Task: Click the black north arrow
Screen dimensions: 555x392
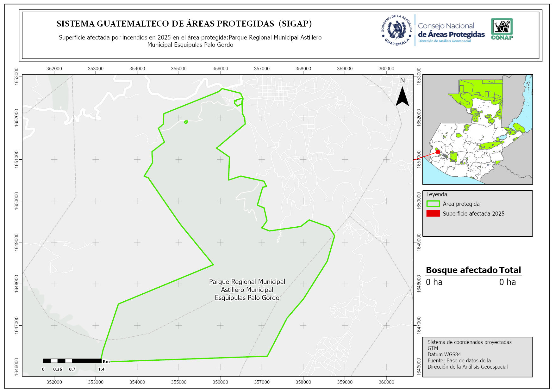Action: [x=402, y=97]
